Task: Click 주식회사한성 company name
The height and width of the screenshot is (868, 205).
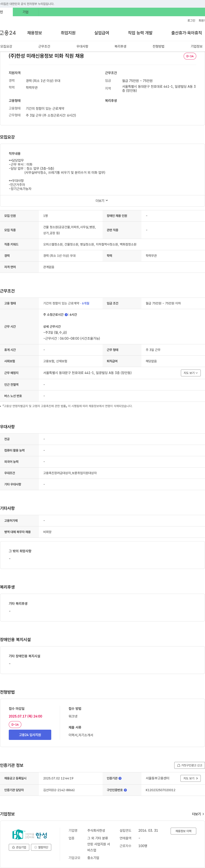Action: (96, 830)
